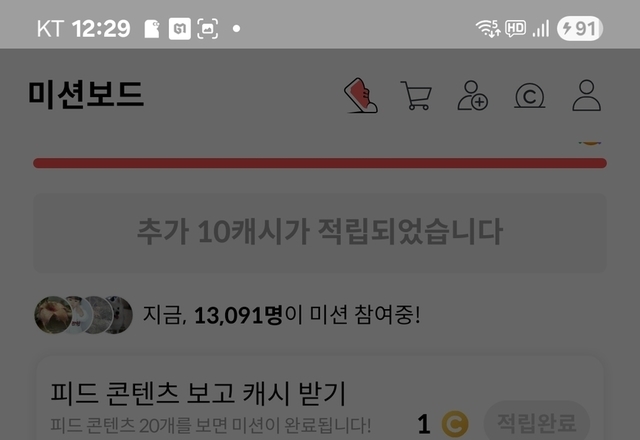Tap the 미션보드 title
Image resolution: width=640 pixels, height=440 pixels.
point(86,94)
